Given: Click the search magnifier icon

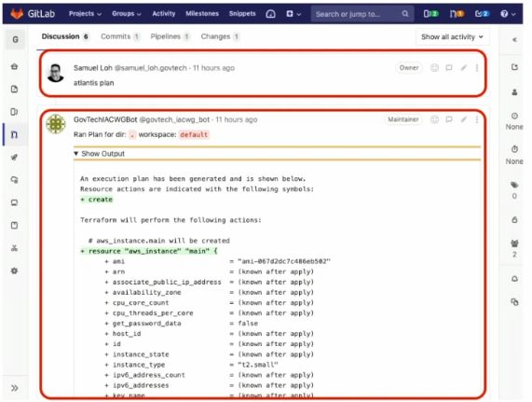Looking at the screenshot, I should (x=404, y=14).
